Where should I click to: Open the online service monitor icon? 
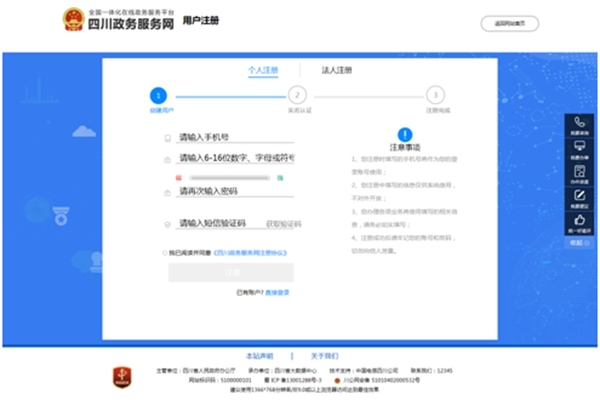(579, 147)
